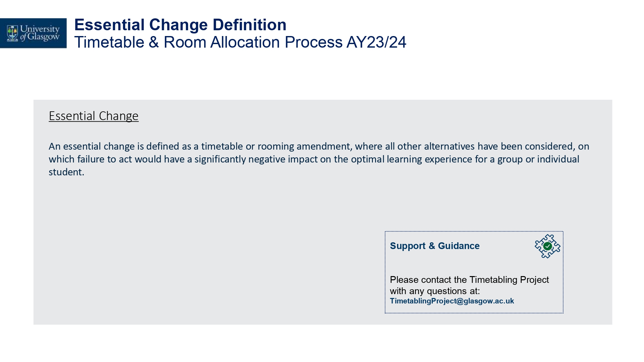Click the word 'Guidance' in the support box
Viewport: 644px width, 362px height.
(x=459, y=246)
